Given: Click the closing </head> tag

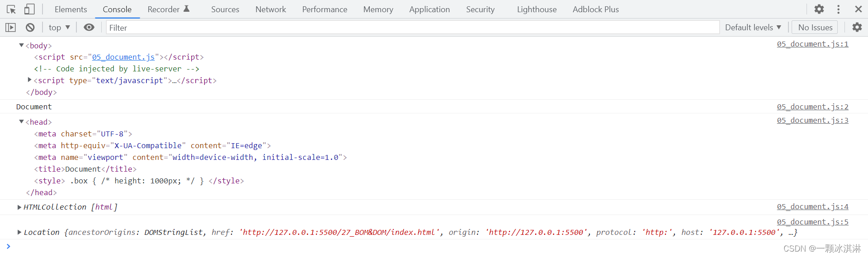Looking at the screenshot, I should coord(41,192).
